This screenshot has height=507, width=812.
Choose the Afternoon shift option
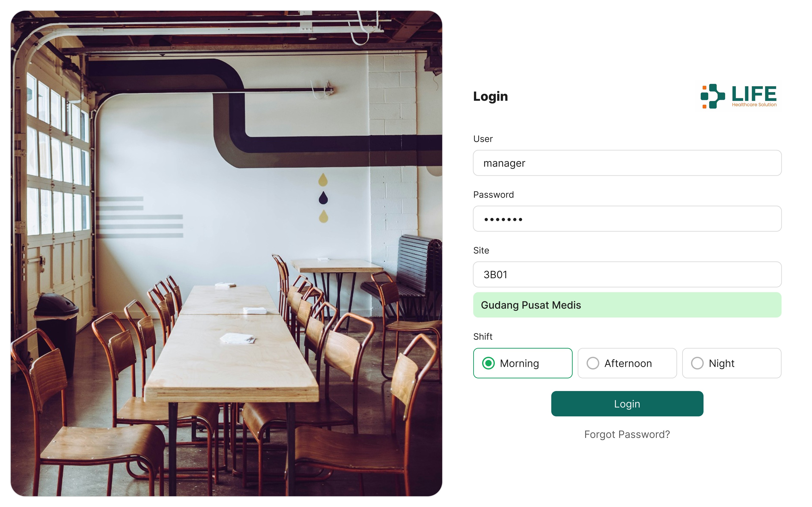(x=627, y=363)
